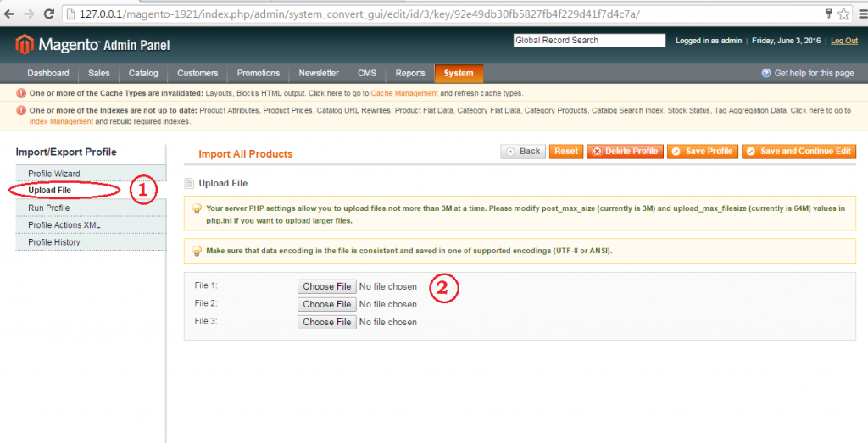Focus the Global Record Search field

click(x=590, y=41)
